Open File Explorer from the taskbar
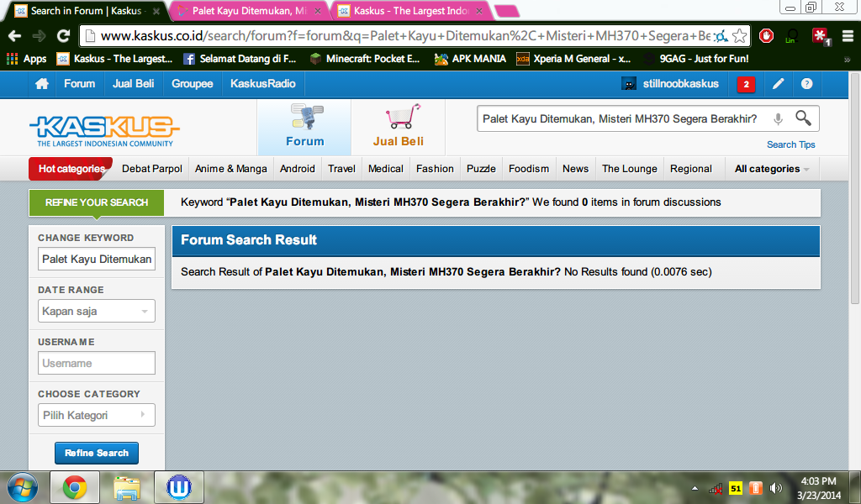The width and height of the screenshot is (861, 504). click(x=127, y=487)
